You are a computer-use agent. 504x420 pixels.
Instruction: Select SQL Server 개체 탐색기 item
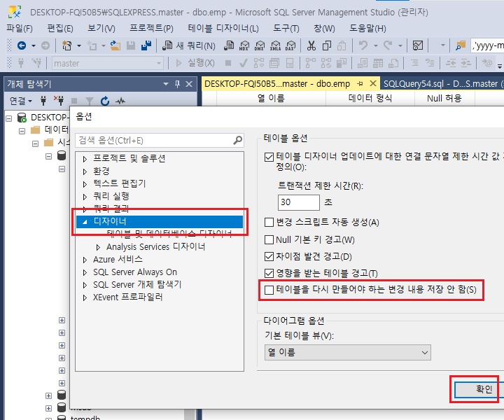[137, 285]
